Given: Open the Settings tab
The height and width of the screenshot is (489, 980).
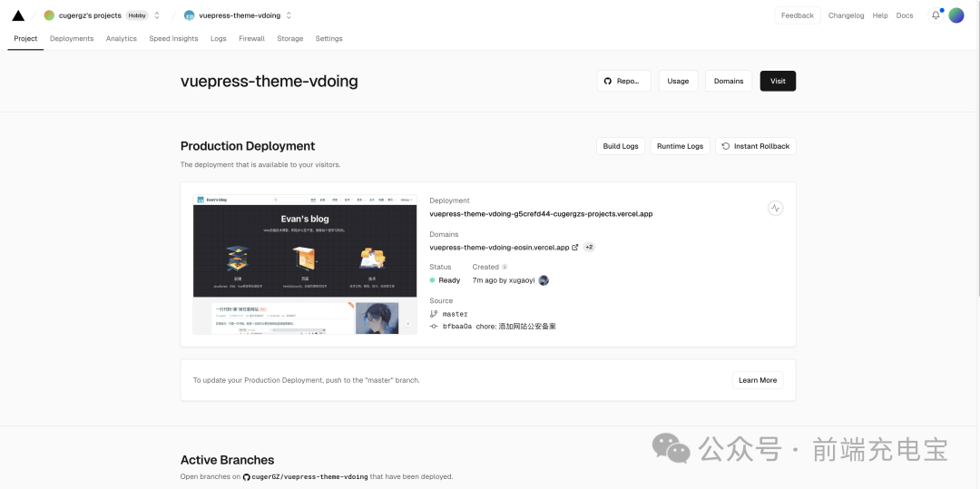Looking at the screenshot, I should [328, 39].
